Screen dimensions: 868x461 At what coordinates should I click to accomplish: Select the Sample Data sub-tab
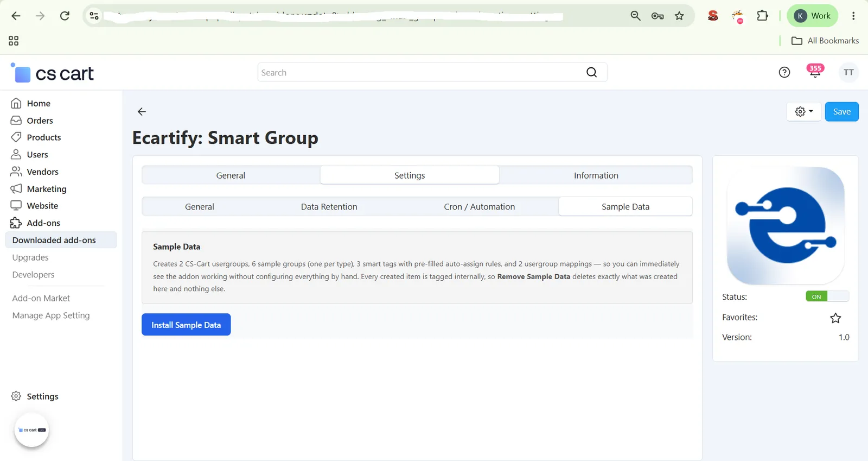tap(626, 207)
